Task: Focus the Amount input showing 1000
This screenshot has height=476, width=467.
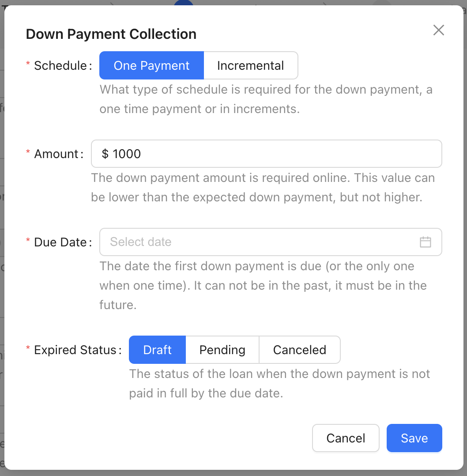Action: tap(267, 154)
